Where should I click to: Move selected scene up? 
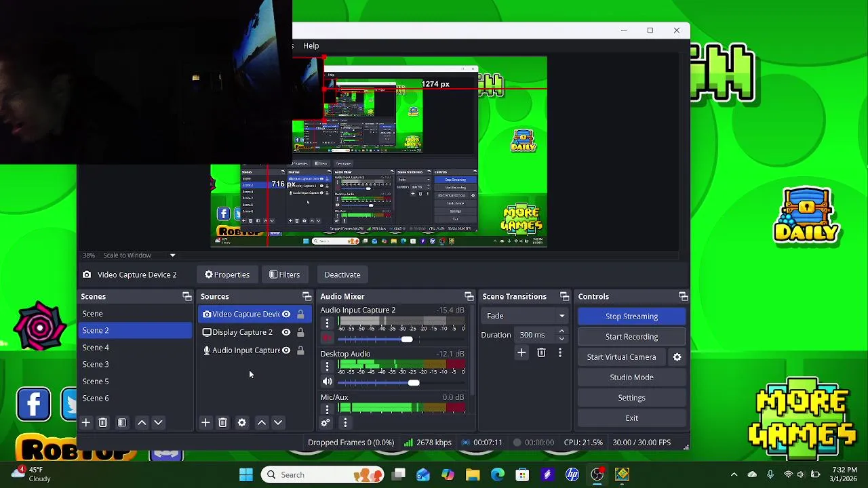(142, 422)
